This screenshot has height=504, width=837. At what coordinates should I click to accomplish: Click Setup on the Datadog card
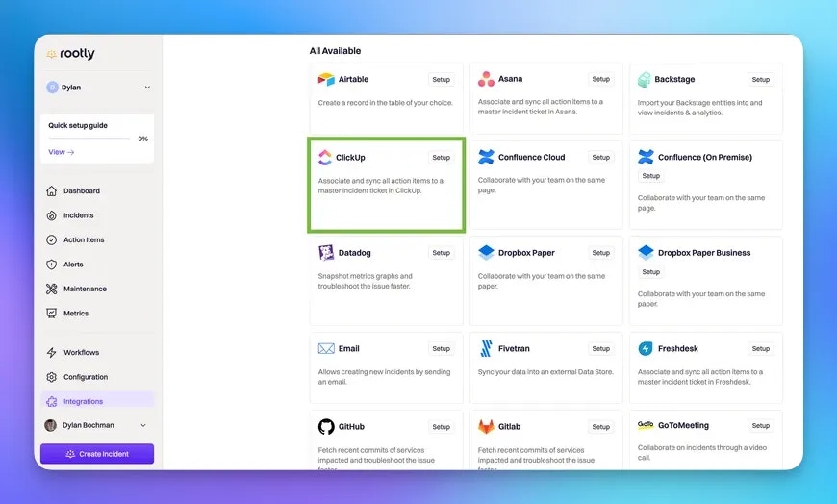441,253
